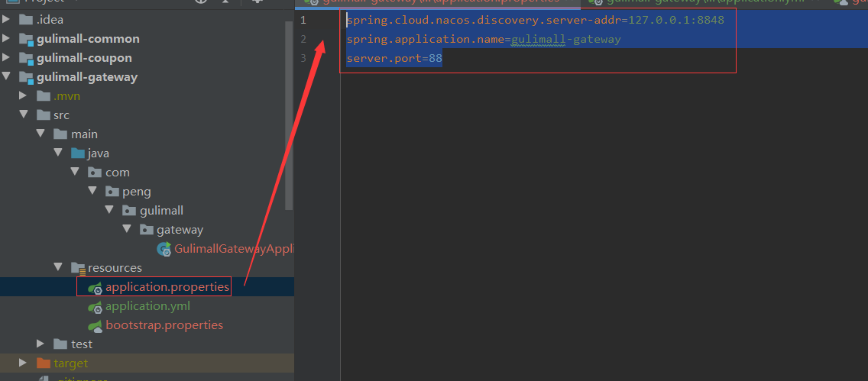Expand the .mvn folder arrow

[x=23, y=95]
